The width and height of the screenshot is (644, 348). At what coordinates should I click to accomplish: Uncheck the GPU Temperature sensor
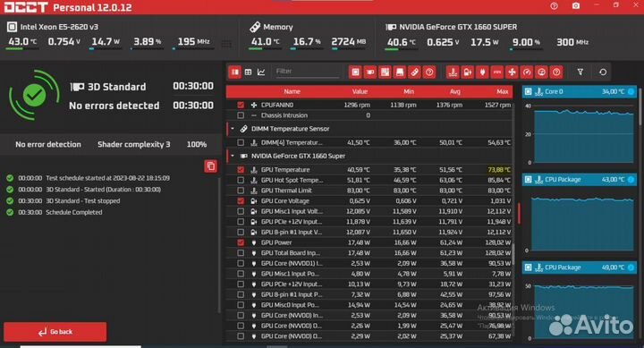pyautogui.click(x=241, y=170)
